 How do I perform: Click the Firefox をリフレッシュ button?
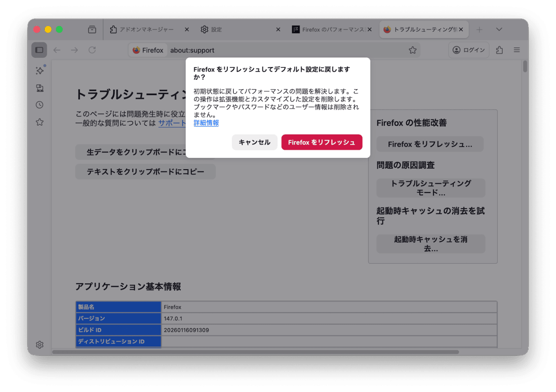[x=321, y=142]
